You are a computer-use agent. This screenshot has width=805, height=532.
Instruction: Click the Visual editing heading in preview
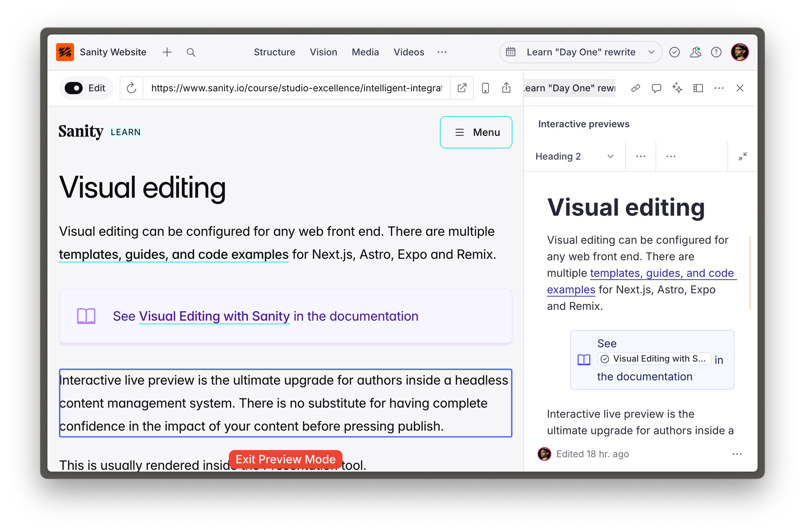coord(143,188)
